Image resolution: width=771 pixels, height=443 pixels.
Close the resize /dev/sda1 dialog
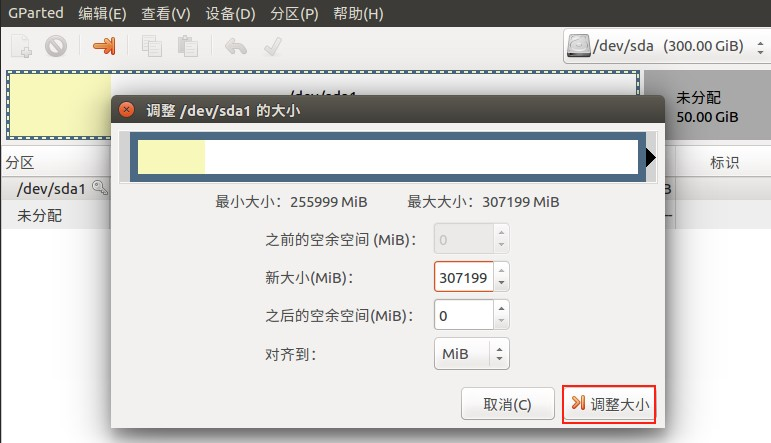126,109
